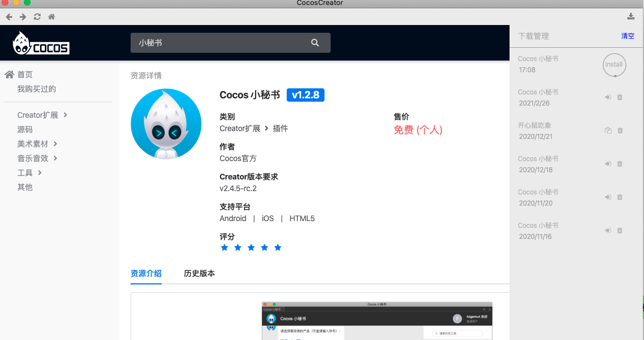The image size is (644, 340).
Task: Open the 开心鼠吃象 download copy icon
Action: coord(608,131)
